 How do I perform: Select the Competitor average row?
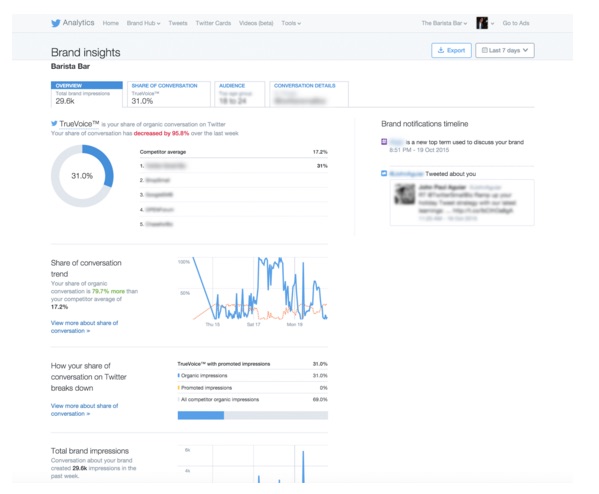tap(233, 152)
